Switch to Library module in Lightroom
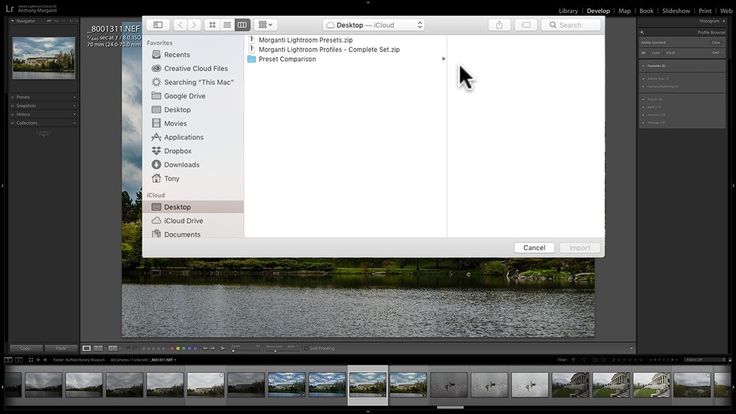The image size is (736, 414). tap(568, 11)
